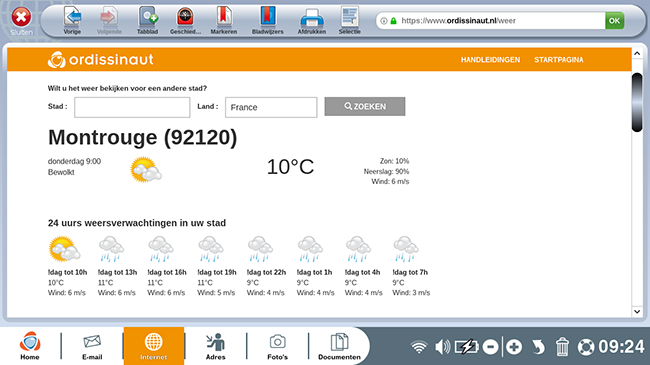The width and height of the screenshot is (650, 365).
Task: Open the STARTPAGINA menu link
Action: click(558, 60)
